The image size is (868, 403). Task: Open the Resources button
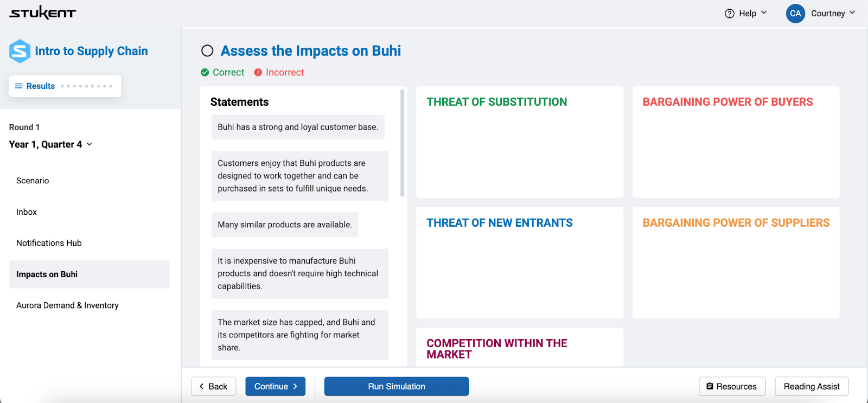(x=732, y=386)
